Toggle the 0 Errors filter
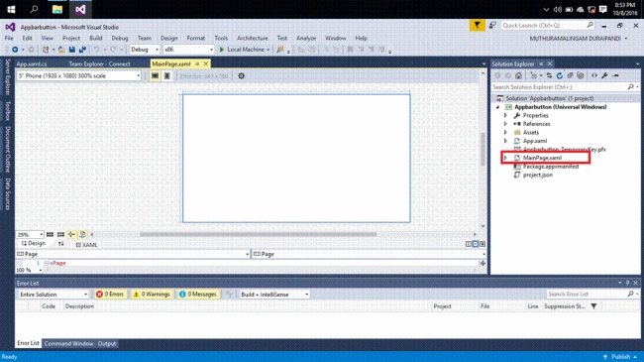 pos(110,295)
